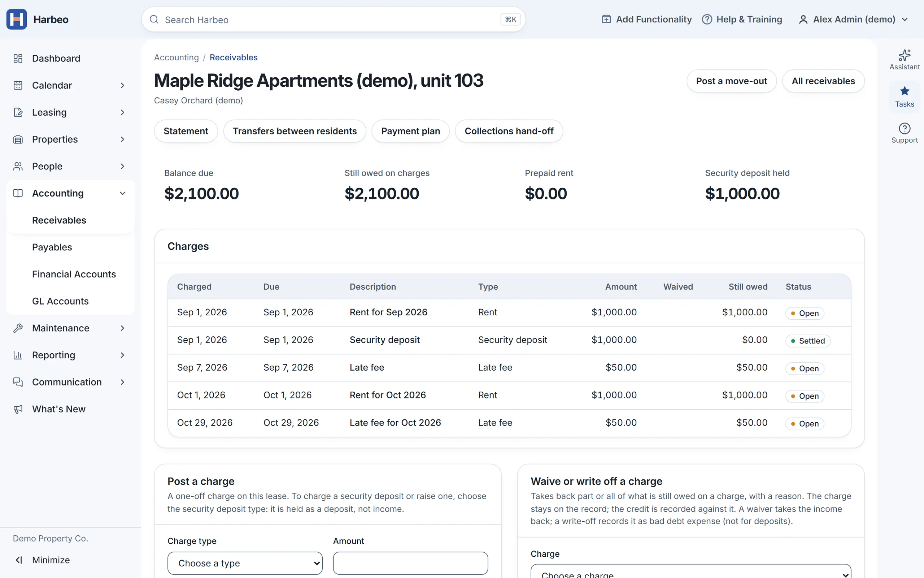The image size is (924, 578).
Task: Open the Tasks star icon
Action: tap(904, 91)
